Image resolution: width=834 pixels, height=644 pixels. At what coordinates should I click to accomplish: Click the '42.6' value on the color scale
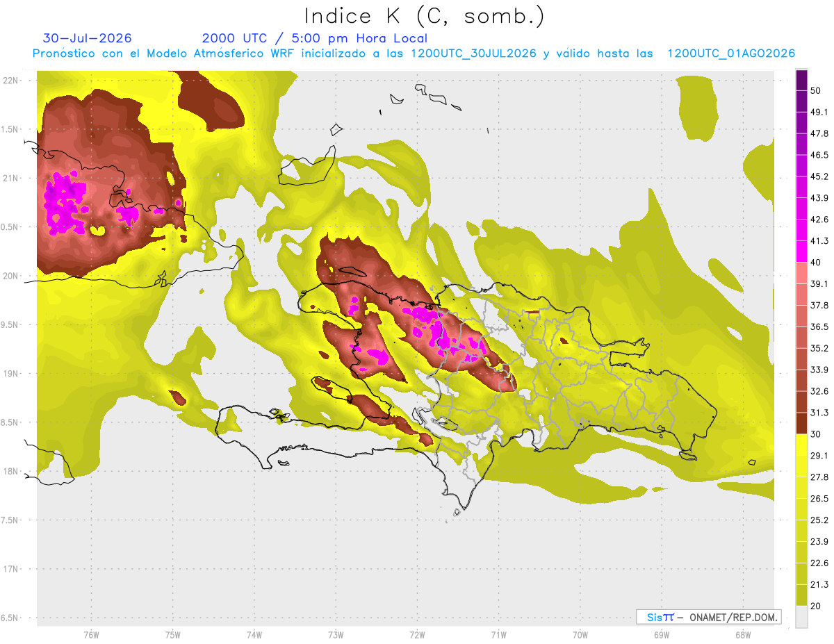(819, 220)
